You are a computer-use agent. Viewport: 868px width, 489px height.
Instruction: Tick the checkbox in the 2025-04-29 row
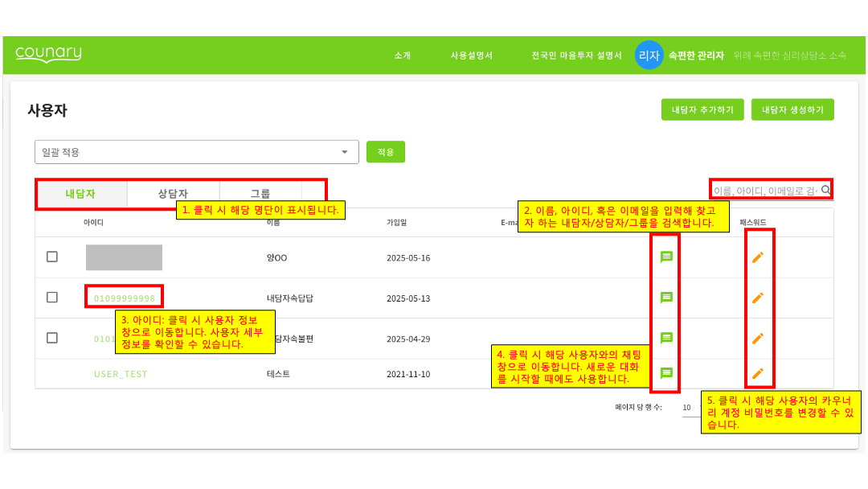(52, 338)
